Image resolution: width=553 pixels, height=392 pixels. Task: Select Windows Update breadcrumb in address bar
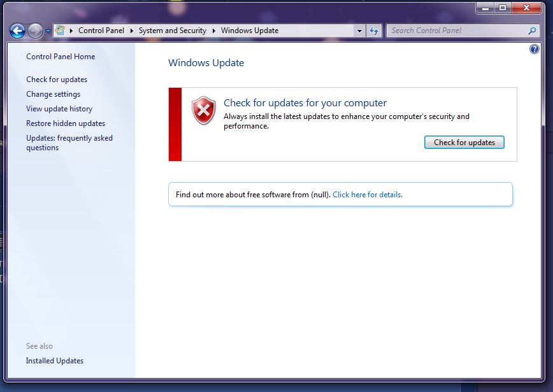250,31
